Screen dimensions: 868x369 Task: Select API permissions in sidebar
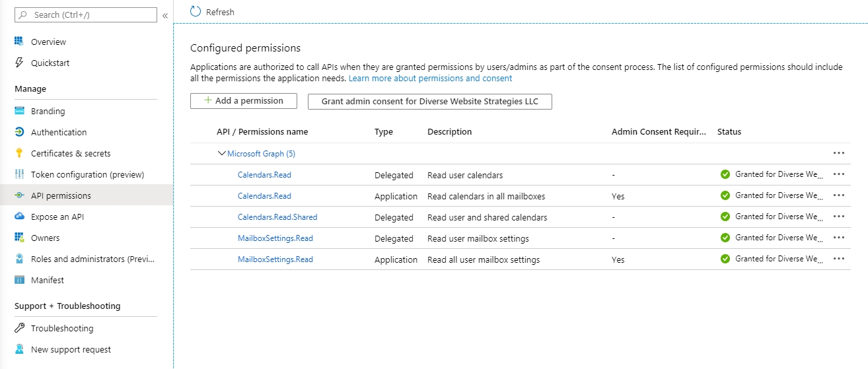pos(87,195)
